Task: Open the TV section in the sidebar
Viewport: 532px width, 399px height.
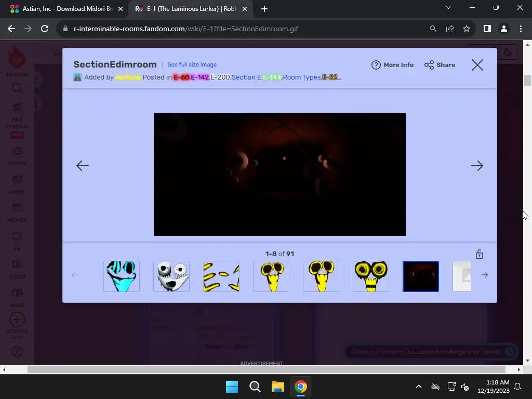Action: point(17,241)
